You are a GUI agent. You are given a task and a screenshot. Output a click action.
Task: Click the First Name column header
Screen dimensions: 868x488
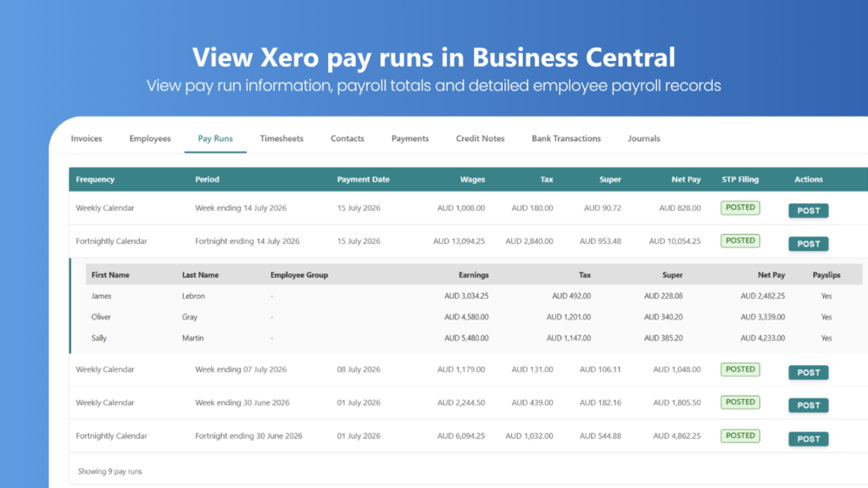110,275
